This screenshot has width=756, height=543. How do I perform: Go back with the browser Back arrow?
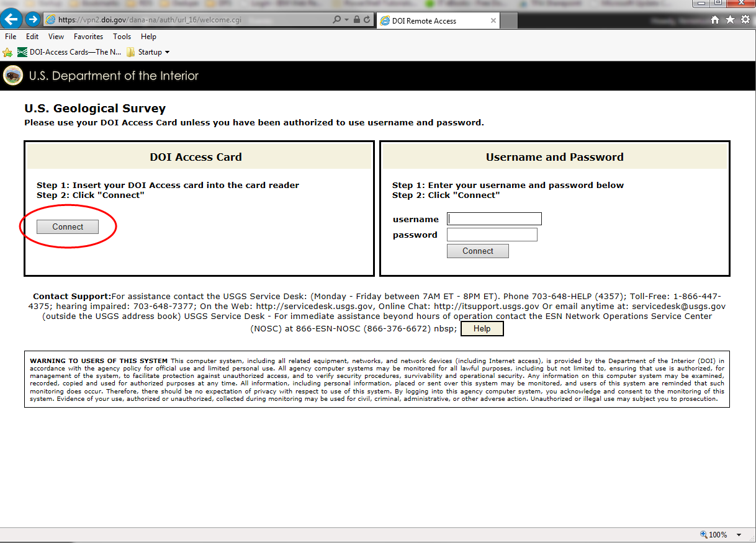tap(12, 19)
